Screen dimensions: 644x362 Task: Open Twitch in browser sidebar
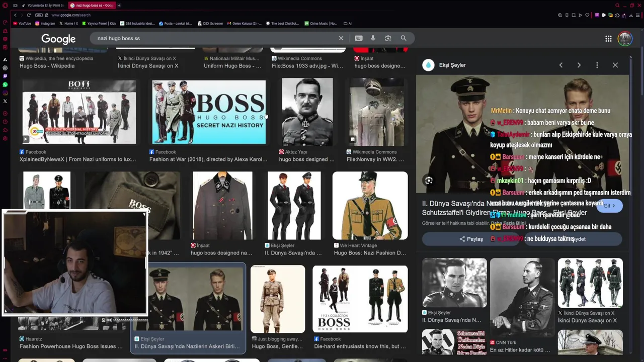point(5,76)
